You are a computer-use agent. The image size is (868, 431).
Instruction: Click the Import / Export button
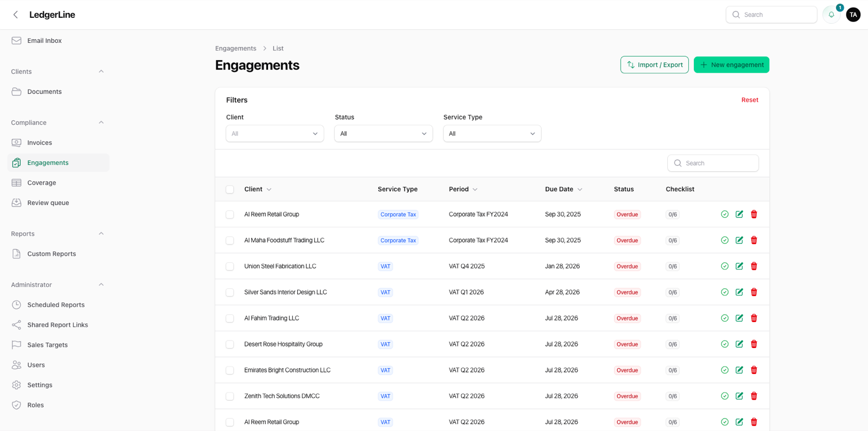[655, 65]
